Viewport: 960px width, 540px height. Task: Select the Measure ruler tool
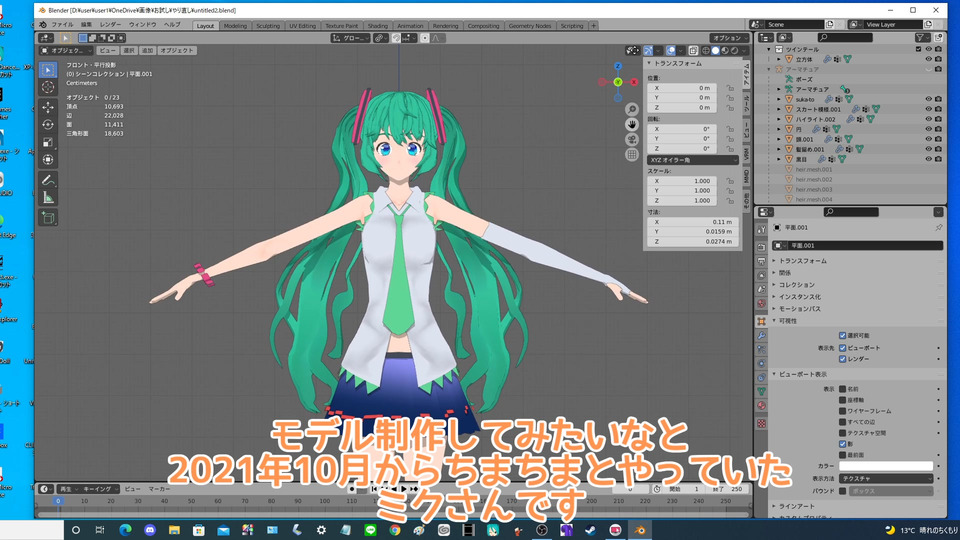coord(48,197)
